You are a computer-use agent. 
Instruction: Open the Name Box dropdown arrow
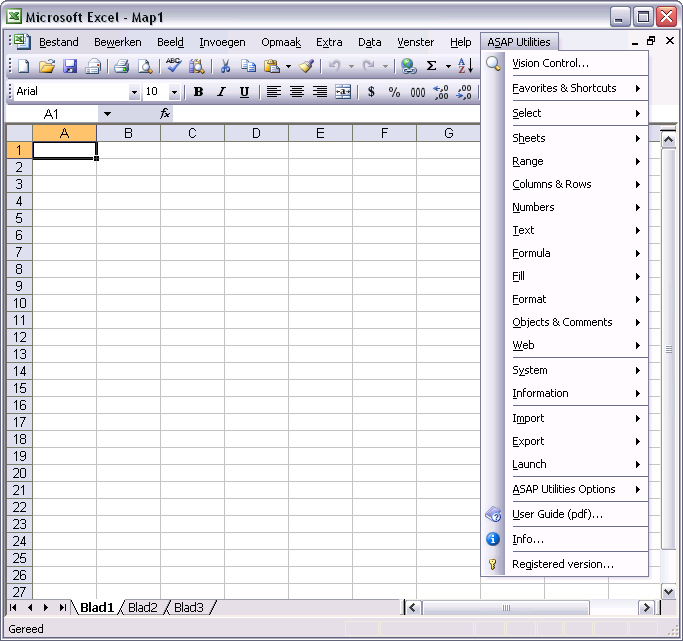107,114
